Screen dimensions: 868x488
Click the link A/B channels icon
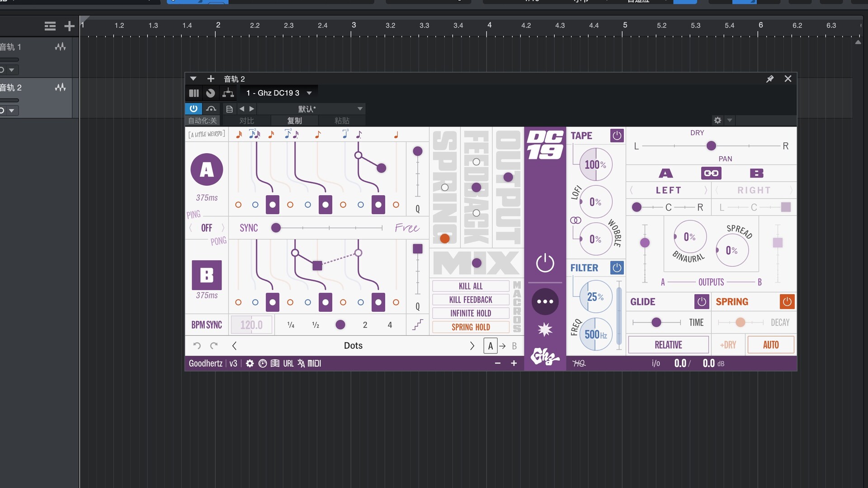tap(711, 173)
